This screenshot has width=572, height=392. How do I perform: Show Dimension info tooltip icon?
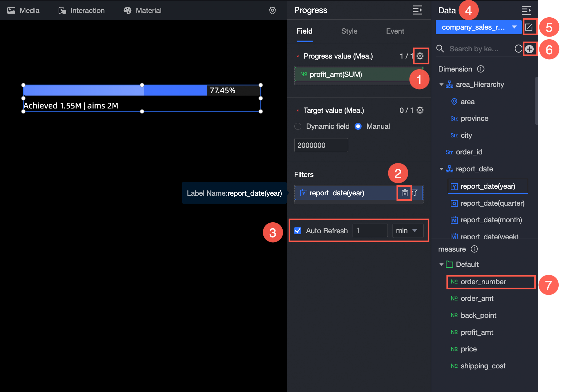[481, 69]
